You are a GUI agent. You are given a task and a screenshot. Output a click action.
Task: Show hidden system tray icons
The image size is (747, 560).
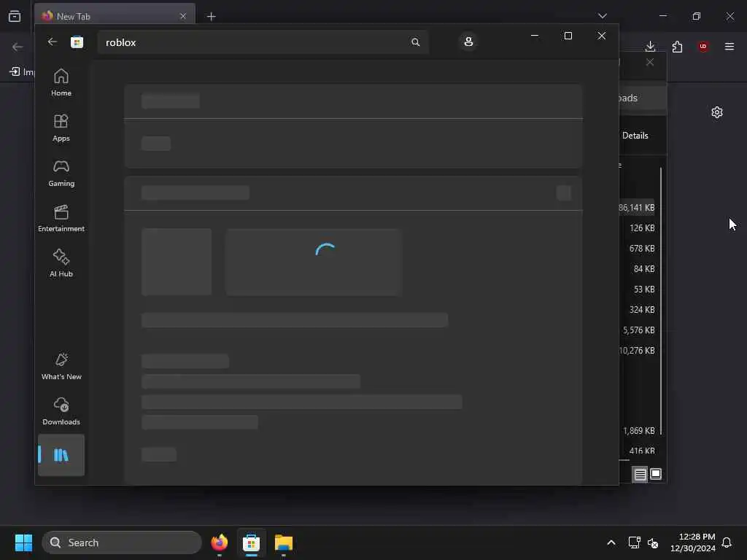[611, 542]
